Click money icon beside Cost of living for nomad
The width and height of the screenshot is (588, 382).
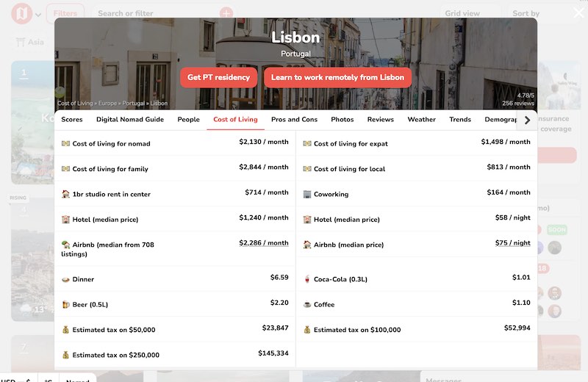click(65, 143)
